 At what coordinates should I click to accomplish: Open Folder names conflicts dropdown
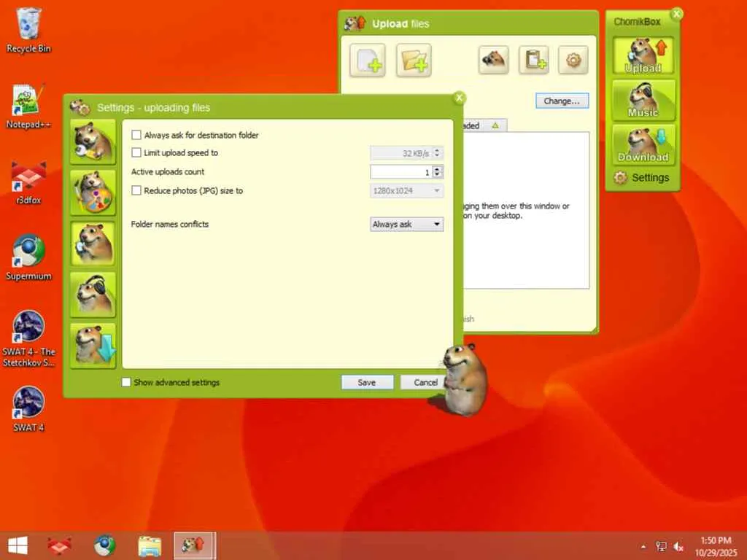pos(407,225)
